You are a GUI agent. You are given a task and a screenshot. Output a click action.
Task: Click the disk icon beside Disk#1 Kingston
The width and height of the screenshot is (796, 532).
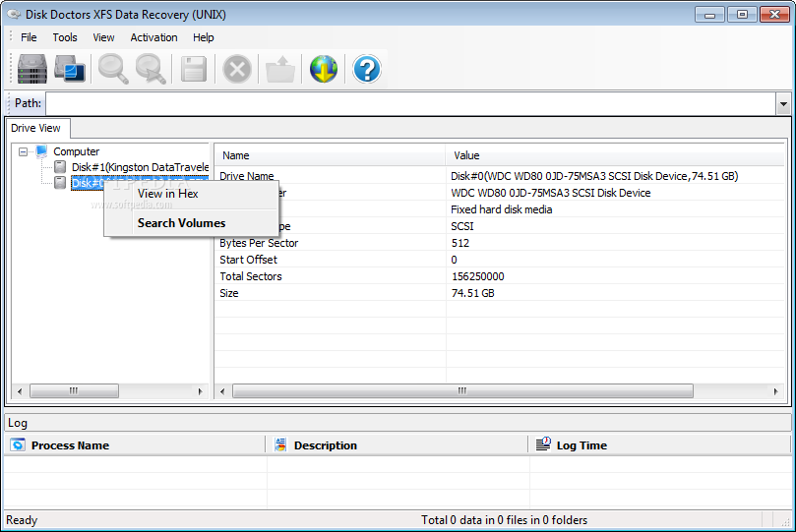60,167
